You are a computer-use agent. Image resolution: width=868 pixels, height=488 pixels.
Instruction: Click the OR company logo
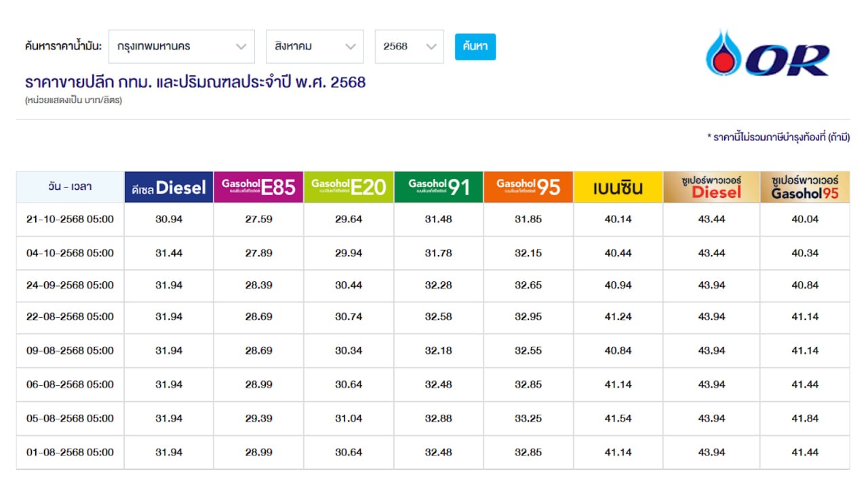pos(766,54)
